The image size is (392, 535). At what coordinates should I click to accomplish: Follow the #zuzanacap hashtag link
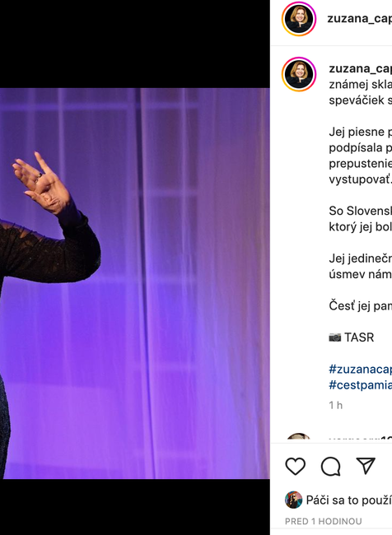[x=360, y=370]
